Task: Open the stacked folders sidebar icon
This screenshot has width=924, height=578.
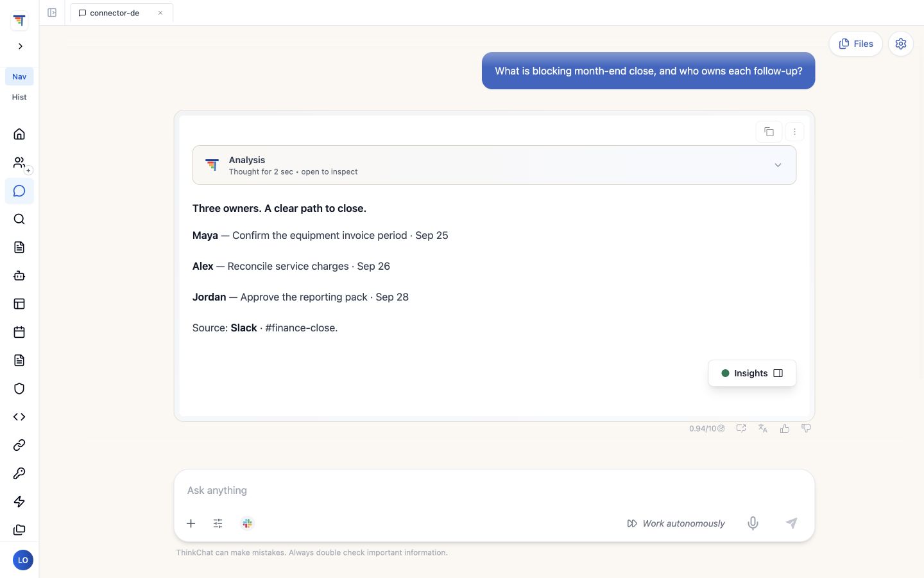Action: (19, 530)
